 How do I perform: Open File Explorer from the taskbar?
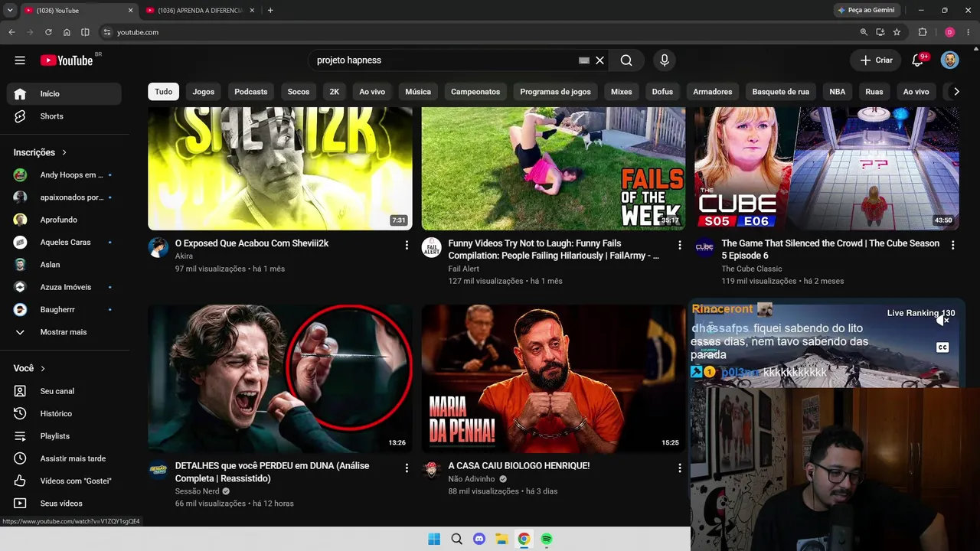click(501, 539)
